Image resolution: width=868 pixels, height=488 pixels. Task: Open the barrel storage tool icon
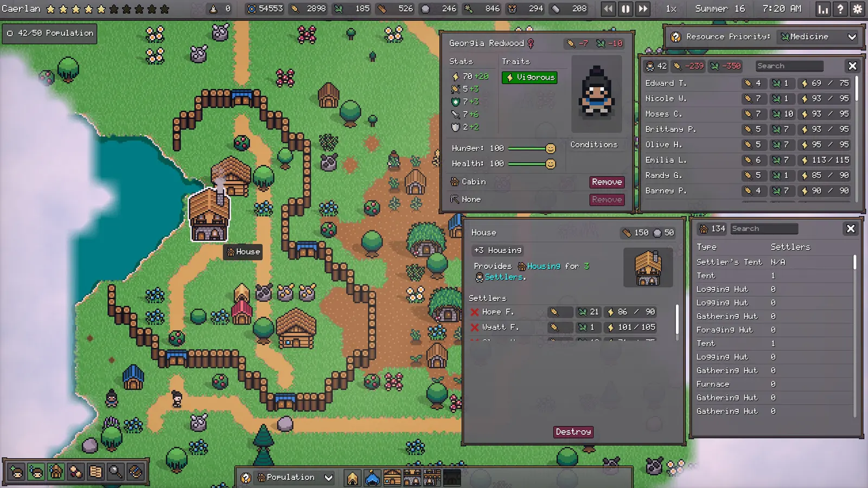[136, 472]
